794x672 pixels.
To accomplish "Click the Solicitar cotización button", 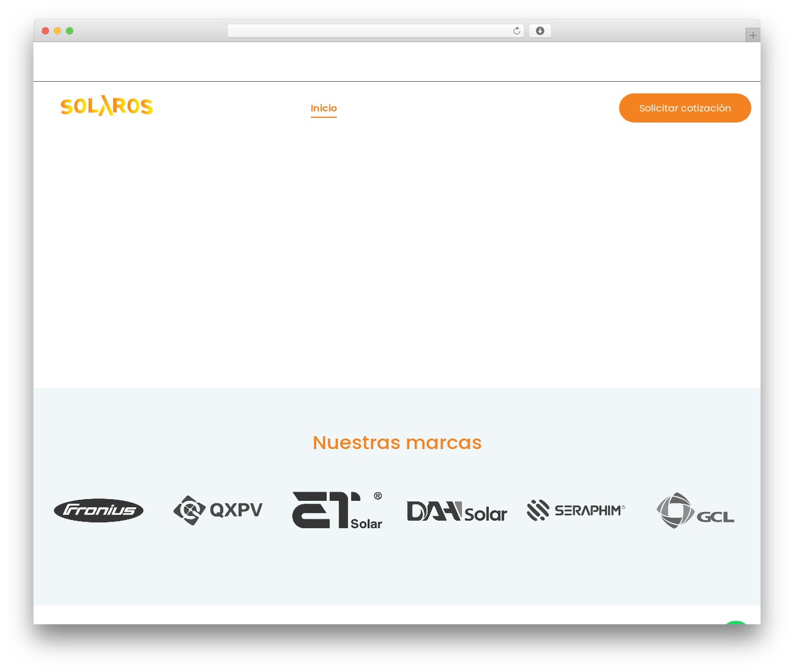I will [x=685, y=108].
